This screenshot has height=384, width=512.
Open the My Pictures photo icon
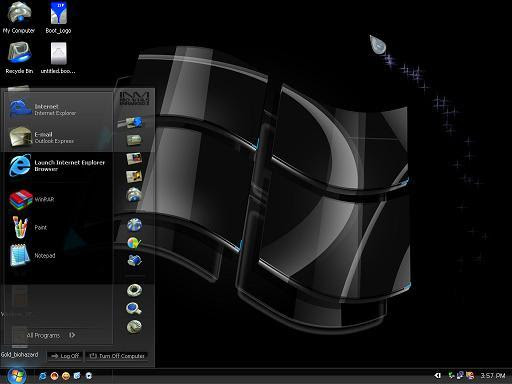click(134, 159)
